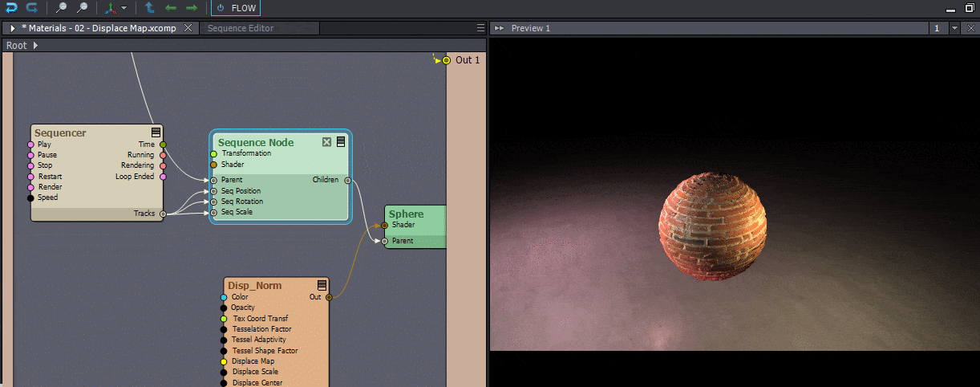
Task: Click the Parent pin on Sequence Node
Action: coord(213,180)
